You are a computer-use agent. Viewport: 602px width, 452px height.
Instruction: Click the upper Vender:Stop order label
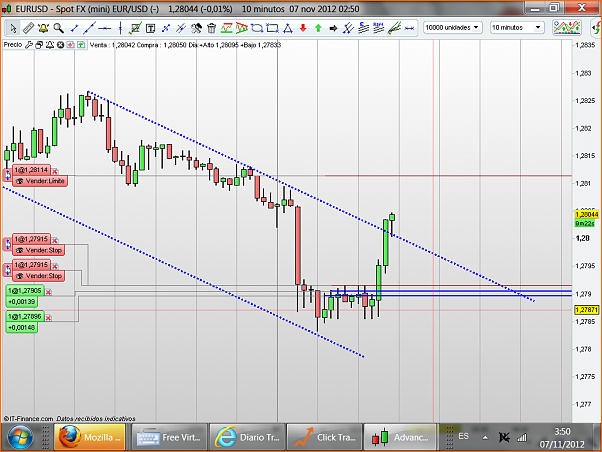[39, 250]
